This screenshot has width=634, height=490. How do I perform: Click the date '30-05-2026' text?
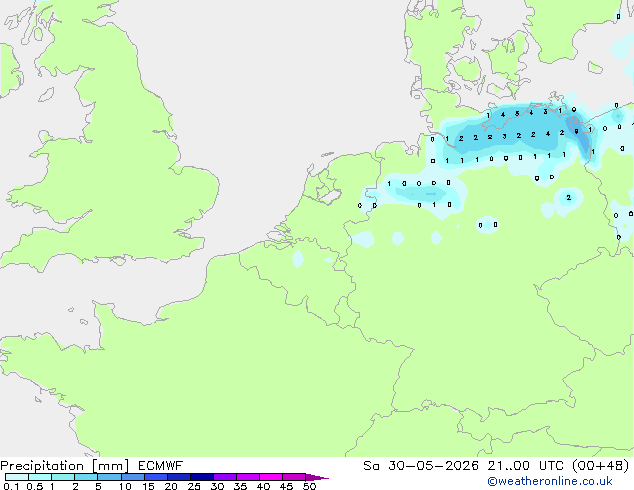click(x=433, y=466)
